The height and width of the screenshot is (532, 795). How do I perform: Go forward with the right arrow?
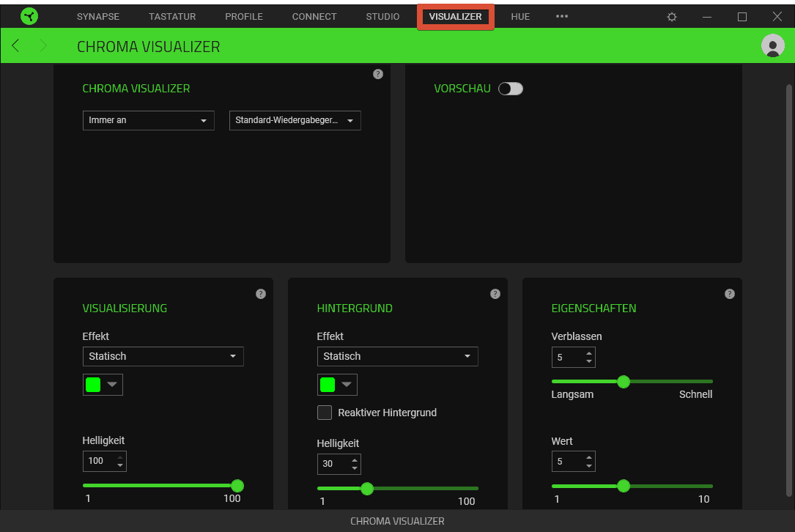[x=43, y=45]
